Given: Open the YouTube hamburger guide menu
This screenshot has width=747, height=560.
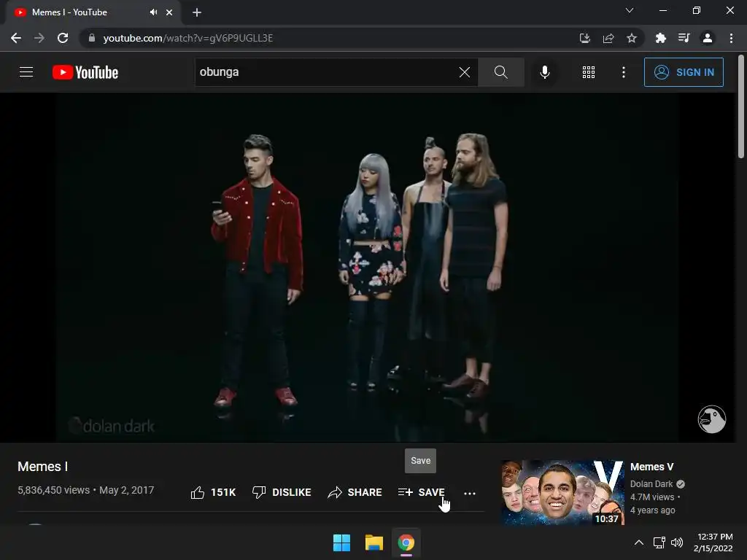Looking at the screenshot, I should click(x=26, y=72).
